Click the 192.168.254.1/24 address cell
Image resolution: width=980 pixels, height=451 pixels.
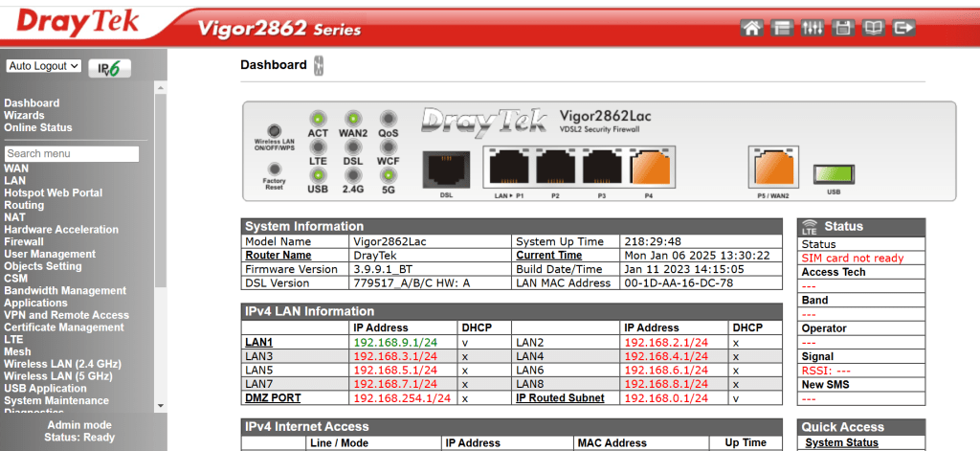(x=402, y=397)
